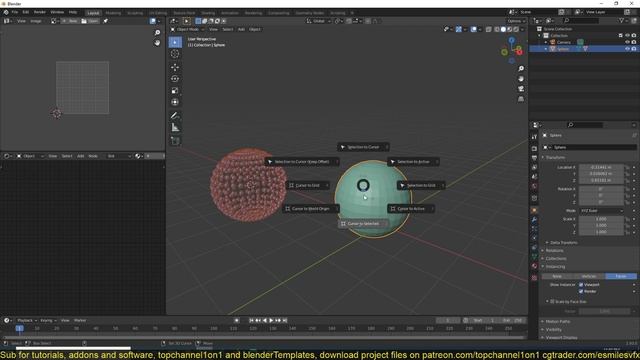The height and width of the screenshot is (360, 640).
Task: Choose Cursor to Active in pie menu
Action: click(411, 209)
